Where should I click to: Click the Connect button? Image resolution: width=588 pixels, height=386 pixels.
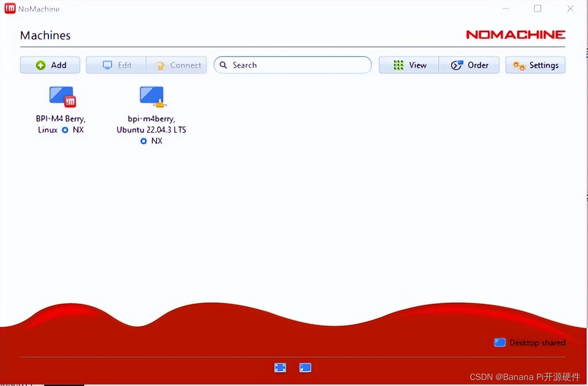point(176,65)
